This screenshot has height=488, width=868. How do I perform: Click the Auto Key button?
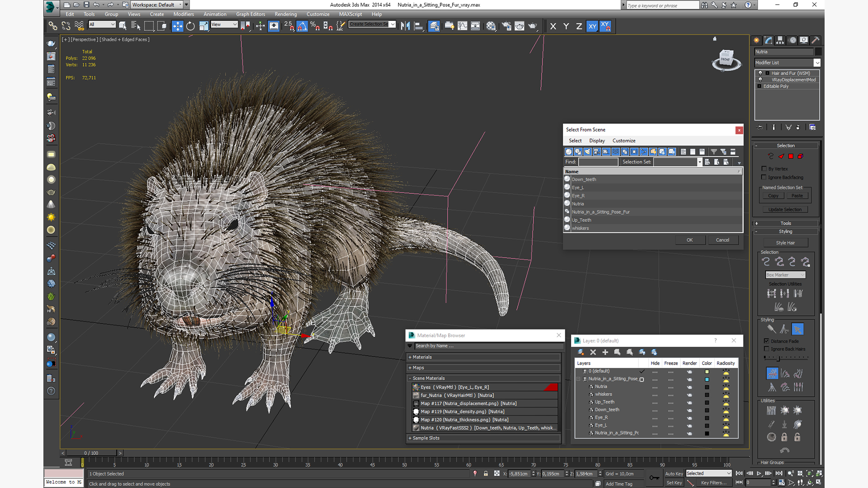tap(674, 474)
